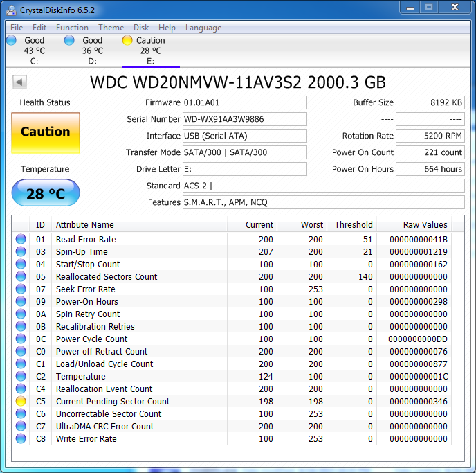Click the Buffer Size field 8192 KB
The width and height of the screenshot is (476, 473).
point(430,102)
